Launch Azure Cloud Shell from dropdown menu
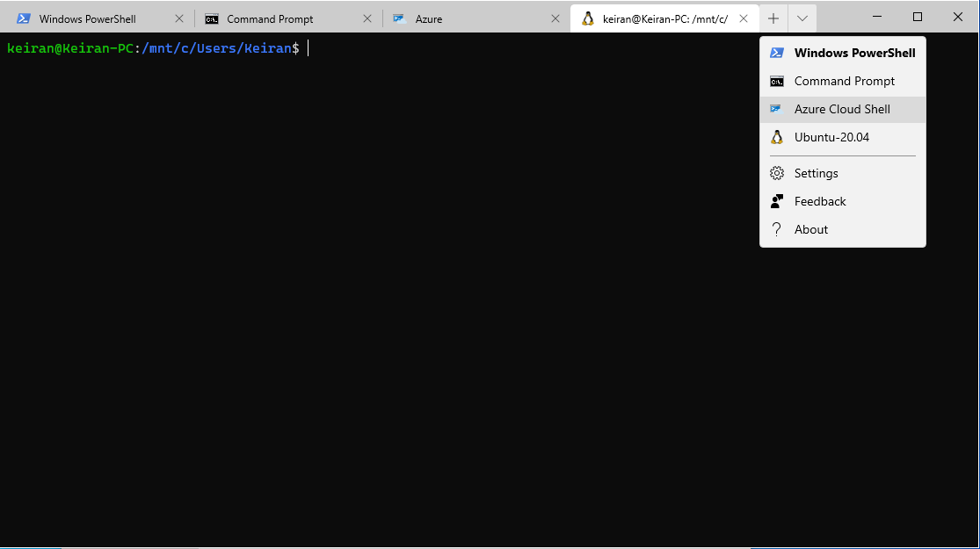Image resolution: width=980 pixels, height=549 pixels. pos(843,109)
